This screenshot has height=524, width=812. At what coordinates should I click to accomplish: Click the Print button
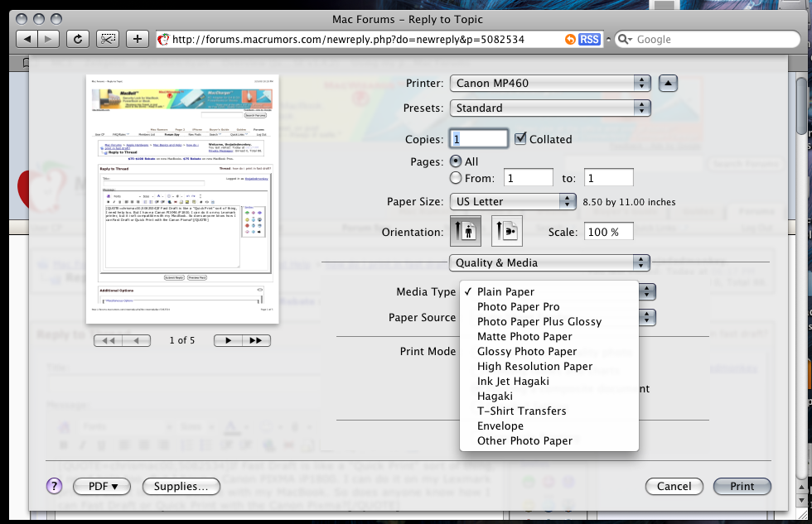point(742,486)
